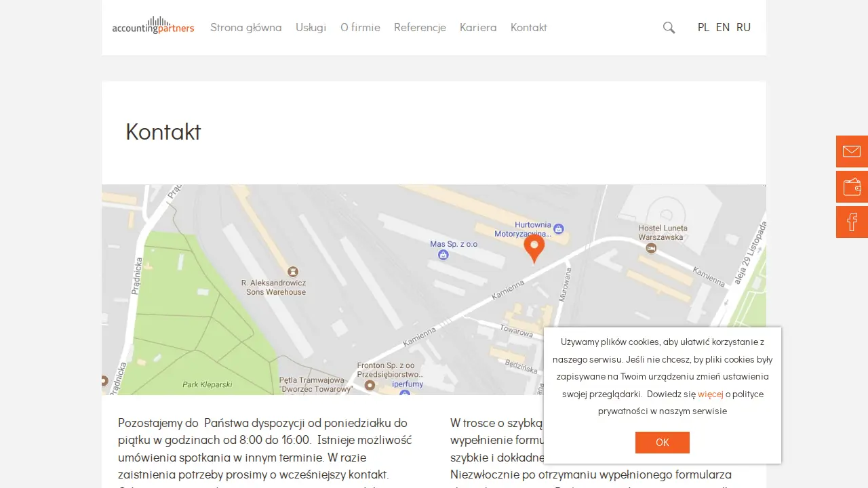The width and height of the screenshot is (868, 488).
Task: Click the Kontakt page heading
Action: 163,131
